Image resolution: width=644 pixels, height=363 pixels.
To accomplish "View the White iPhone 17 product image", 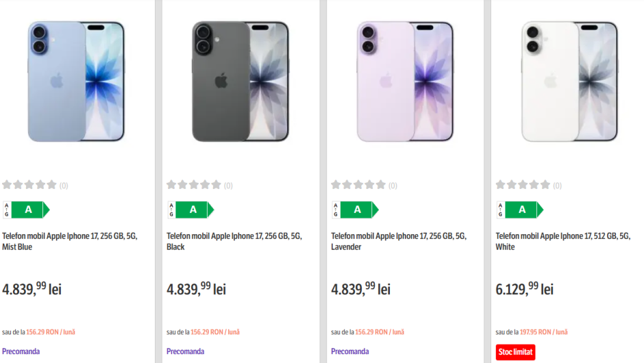I will (569, 82).
